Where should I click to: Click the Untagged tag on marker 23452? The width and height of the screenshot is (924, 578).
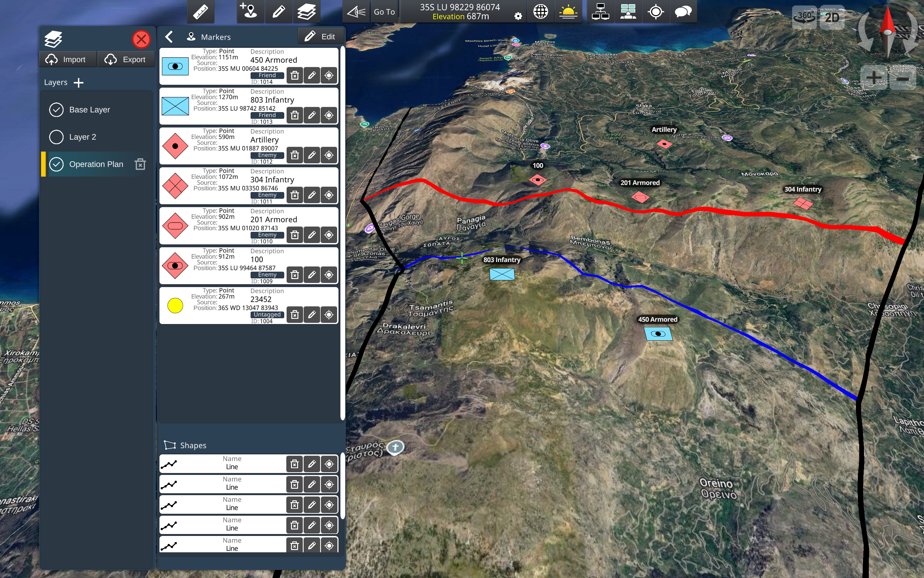point(267,315)
